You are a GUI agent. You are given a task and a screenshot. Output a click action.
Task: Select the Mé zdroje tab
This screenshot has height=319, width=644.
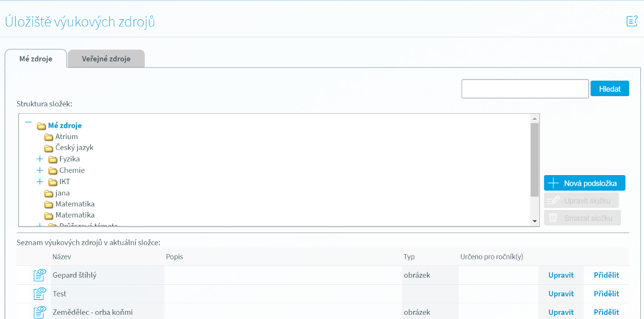click(x=36, y=59)
